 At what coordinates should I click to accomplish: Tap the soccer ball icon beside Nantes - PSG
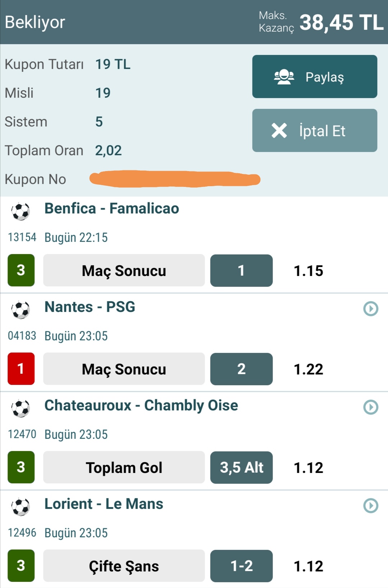coord(21,310)
